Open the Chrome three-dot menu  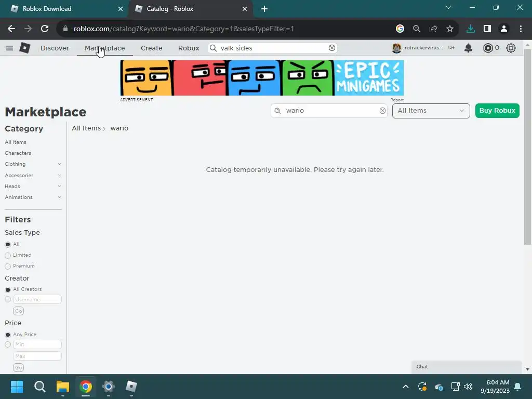521,29
